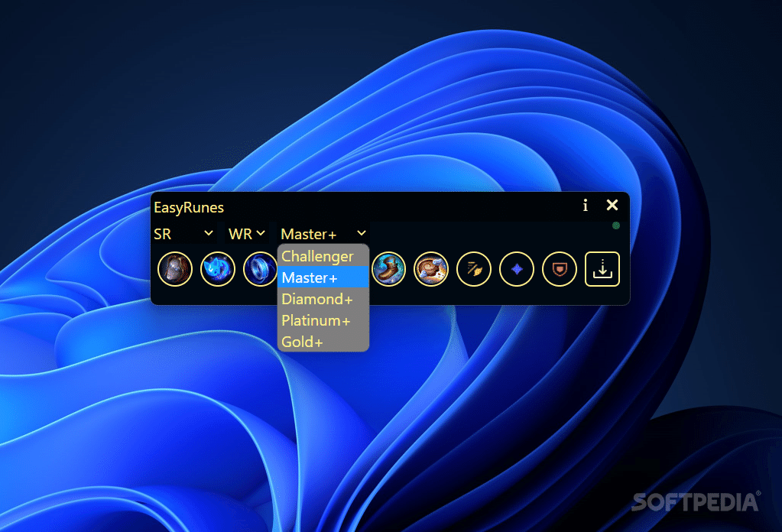Image resolution: width=782 pixels, height=532 pixels.
Task: Choose Gold+ from the rank list
Action: point(323,342)
